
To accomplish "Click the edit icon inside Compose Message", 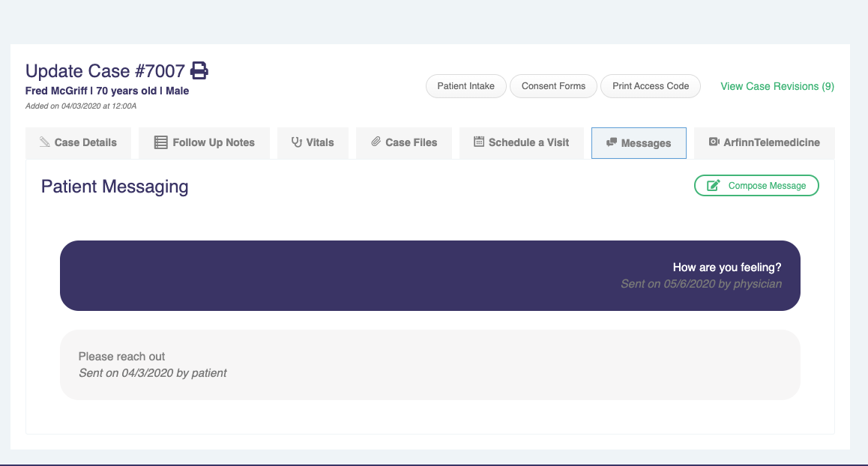I will 714,185.
